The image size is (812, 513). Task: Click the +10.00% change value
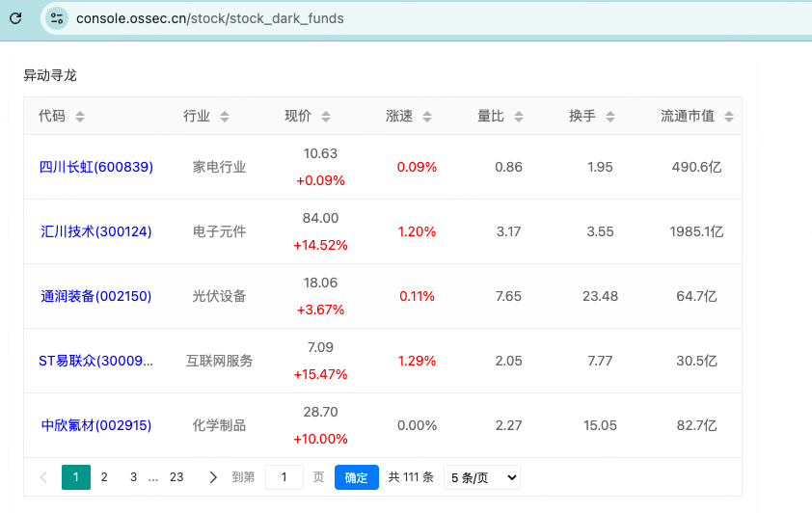(x=320, y=439)
